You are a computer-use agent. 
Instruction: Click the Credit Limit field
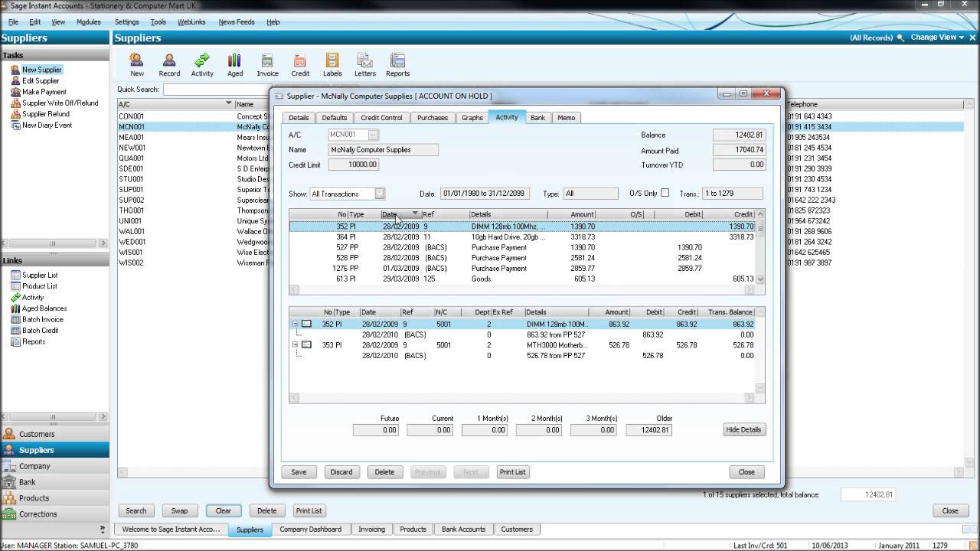pos(354,165)
